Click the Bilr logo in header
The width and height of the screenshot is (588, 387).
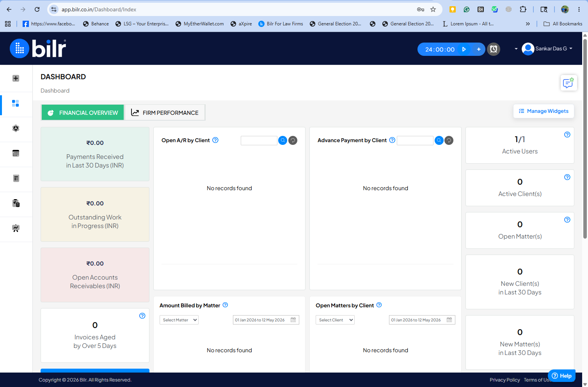pos(38,48)
